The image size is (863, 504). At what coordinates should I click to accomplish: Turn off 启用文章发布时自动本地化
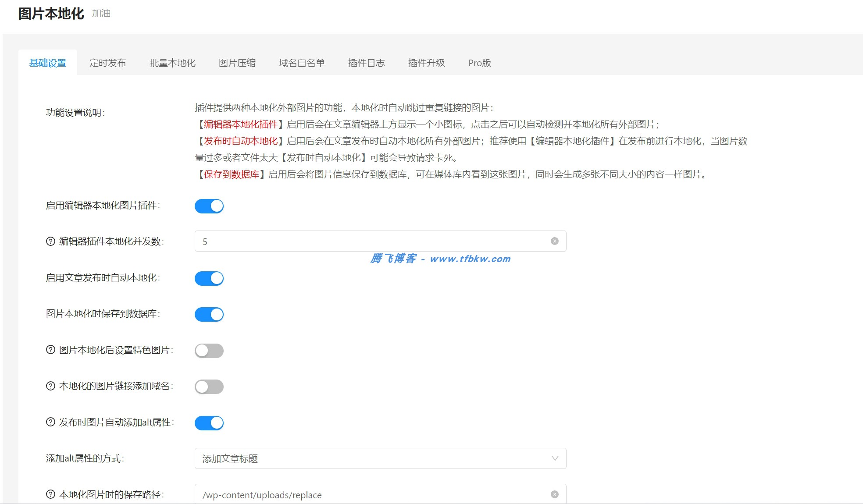pyautogui.click(x=209, y=278)
